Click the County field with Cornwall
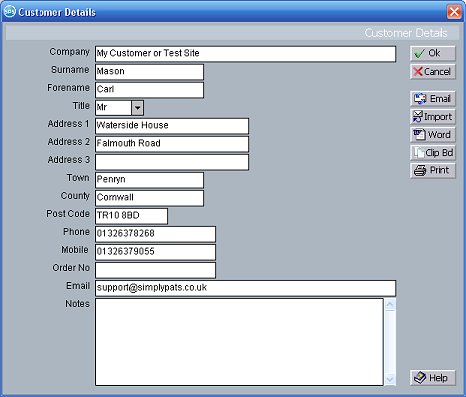This screenshot has width=466, height=397. (149, 198)
